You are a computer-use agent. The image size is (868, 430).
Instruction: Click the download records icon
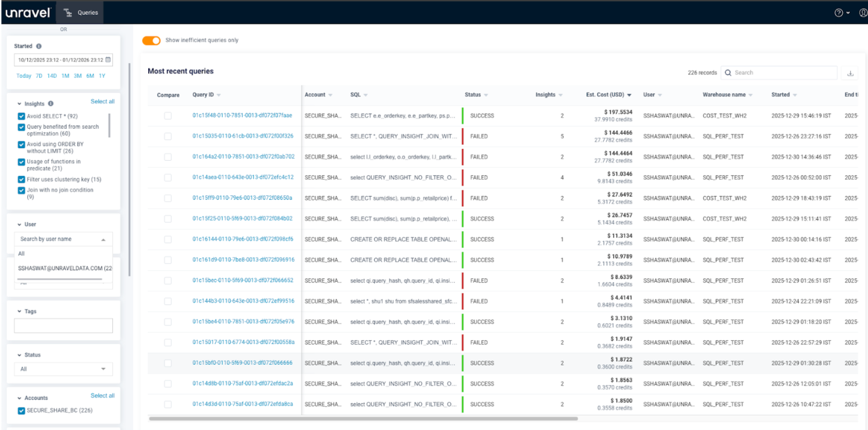pos(850,73)
